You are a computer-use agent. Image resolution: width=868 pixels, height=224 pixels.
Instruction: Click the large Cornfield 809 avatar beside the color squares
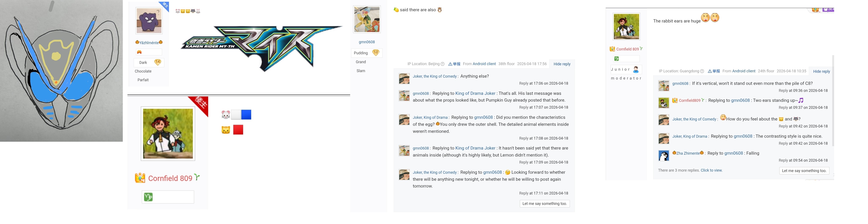[x=168, y=133]
